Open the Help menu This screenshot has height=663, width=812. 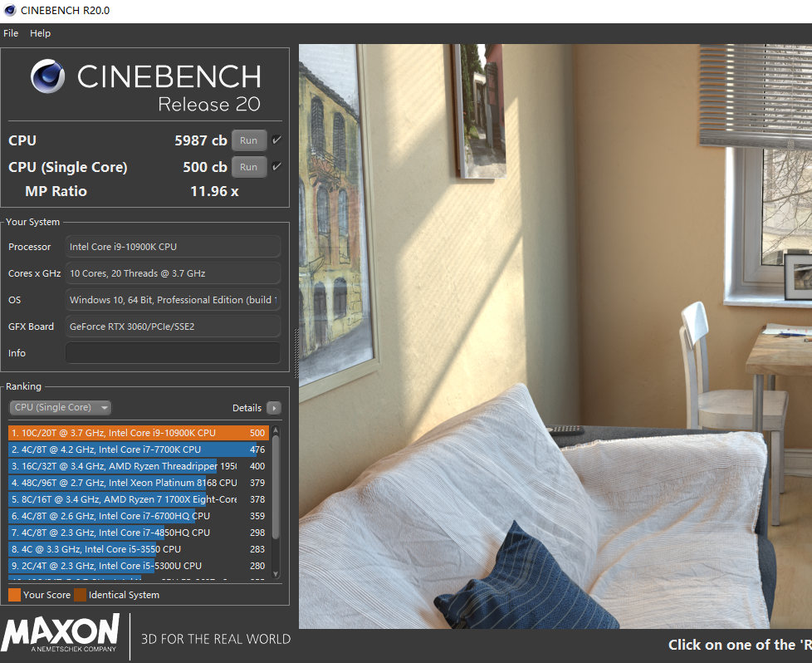tap(40, 33)
